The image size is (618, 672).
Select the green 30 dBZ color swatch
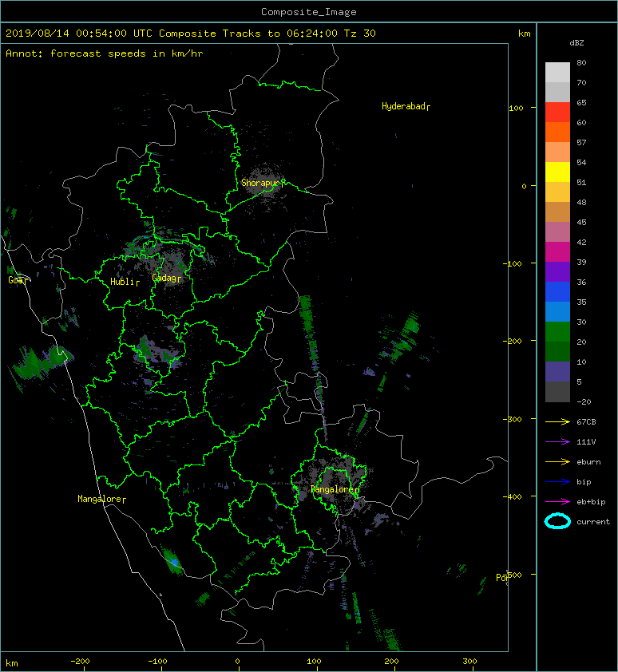tap(557, 332)
